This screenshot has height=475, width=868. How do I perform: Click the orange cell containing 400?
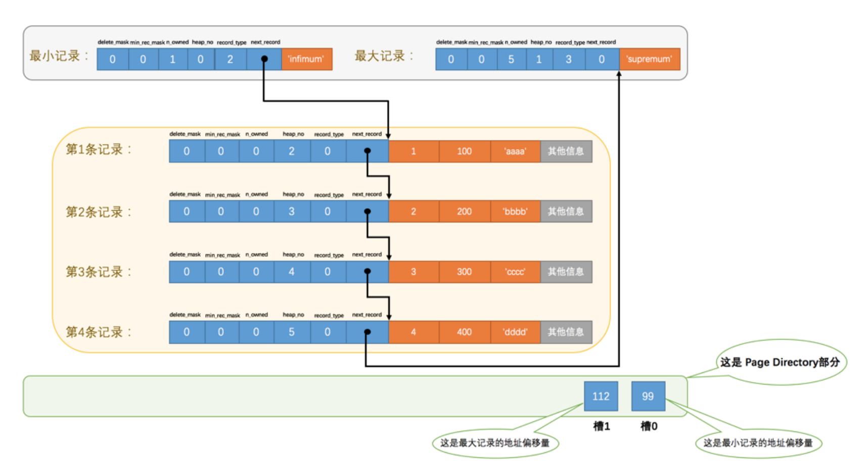click(465, 332)
